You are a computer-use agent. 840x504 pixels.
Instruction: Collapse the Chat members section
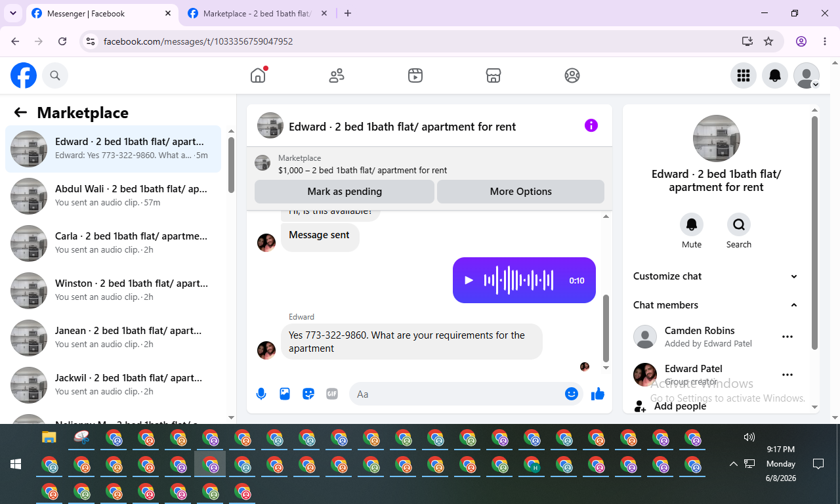[716, 305]
